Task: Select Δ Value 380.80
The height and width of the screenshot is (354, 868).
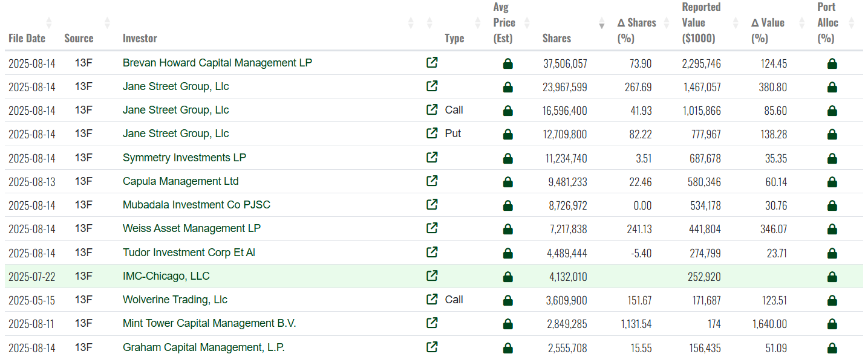Action: pos(773,87)
